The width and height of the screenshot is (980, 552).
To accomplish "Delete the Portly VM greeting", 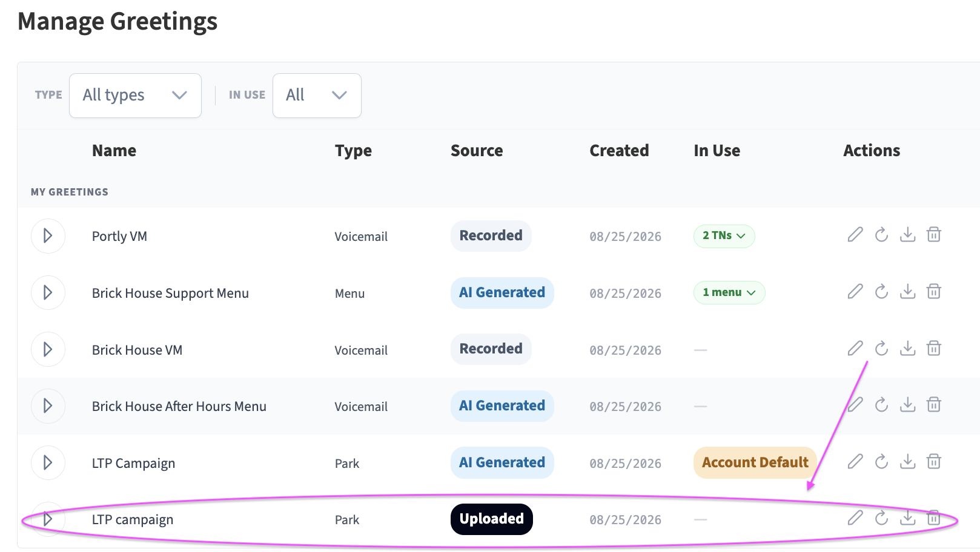I will pyautogui.click(x=934, y=235).
